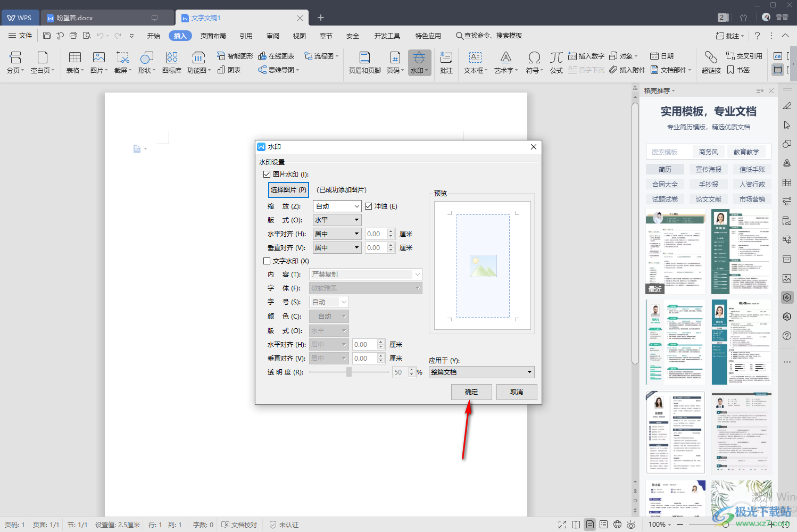Open Print Preview from quick toolbar
This screenshot has height=532, width=797.
[x=87, y=36]
